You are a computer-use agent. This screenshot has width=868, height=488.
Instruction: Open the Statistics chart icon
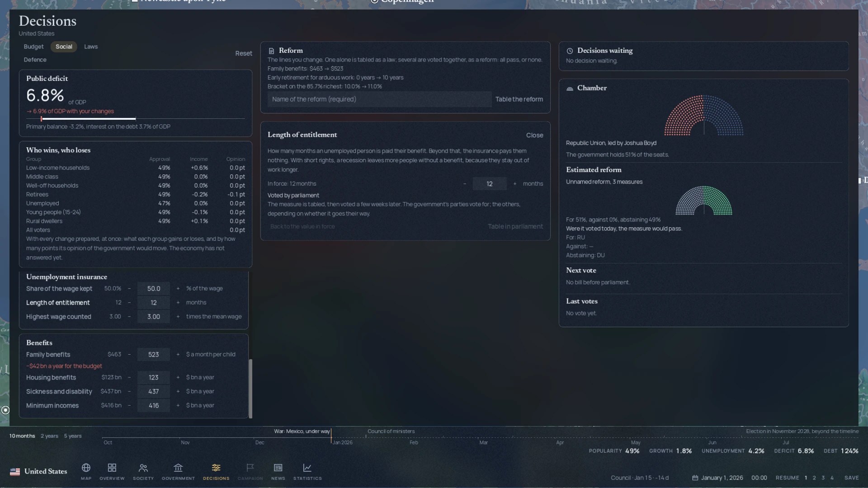(307, 468)
